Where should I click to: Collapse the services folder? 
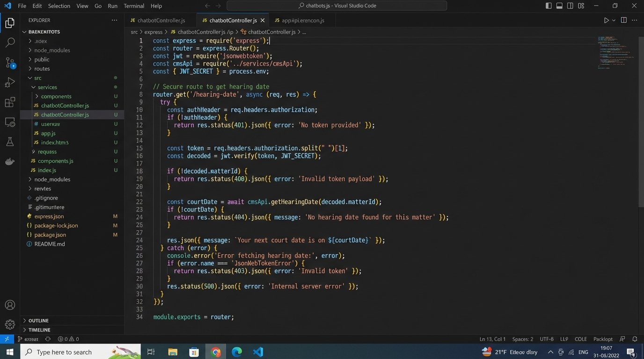(x=47, y=87)
